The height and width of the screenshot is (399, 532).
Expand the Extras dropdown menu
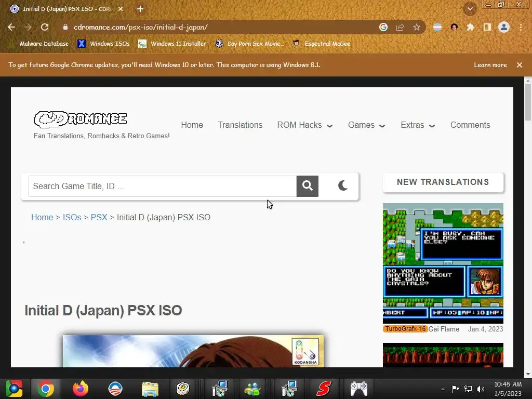(418, 125)
